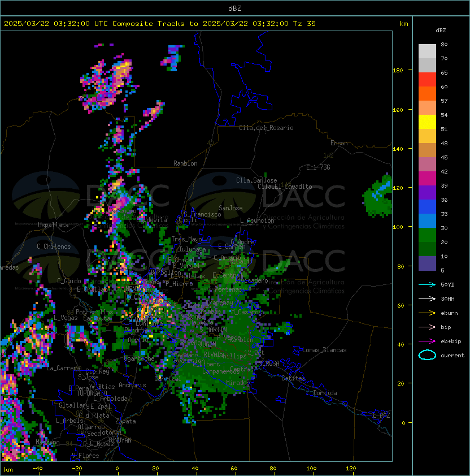Click the Encon place label
This screenshot has width=470, height=476.
tap(339, 143)
